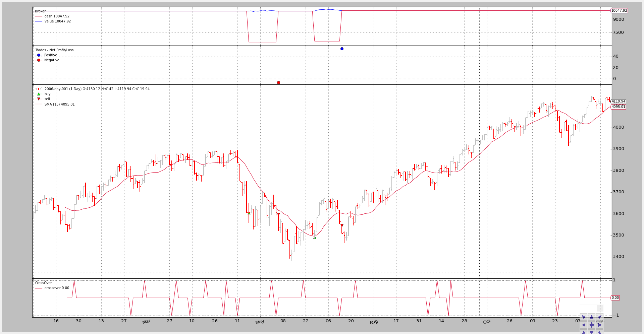Click the pan down arrow in navigation pad

click(x=592, y=332)
